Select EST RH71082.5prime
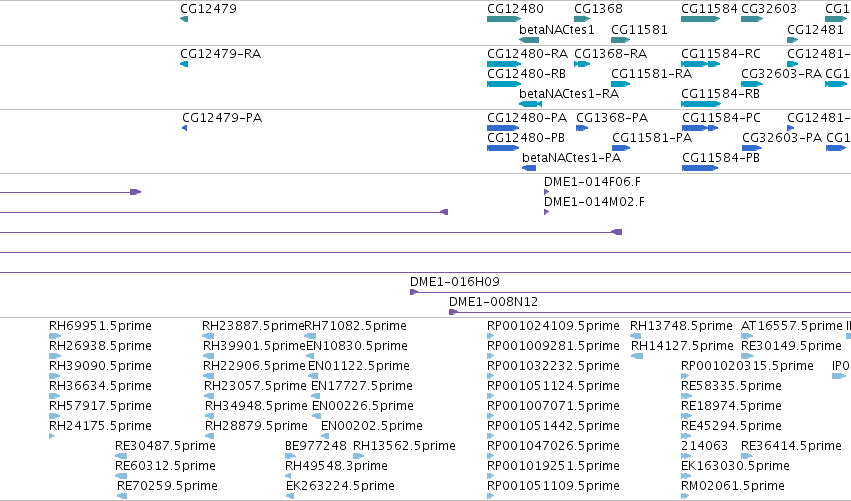This screenshot has height=501, width=851. (310, 336)
